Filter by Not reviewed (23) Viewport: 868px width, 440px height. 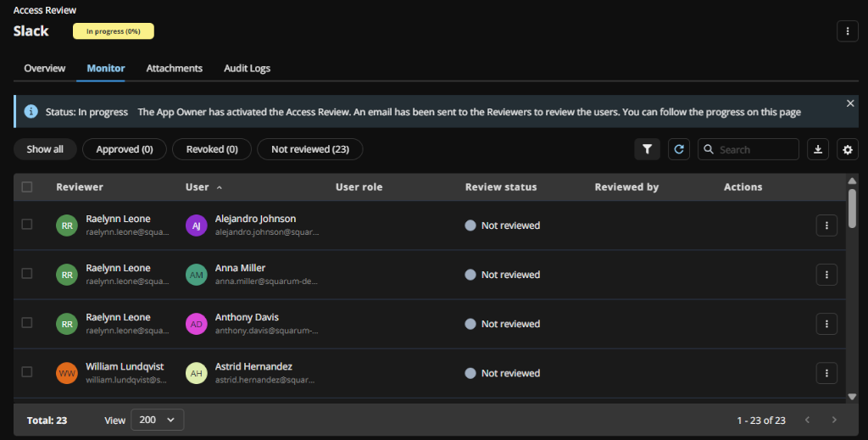coord(309,149)
